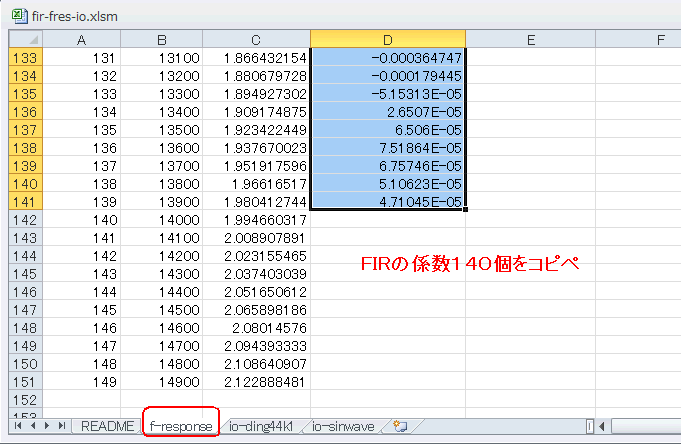Screen dimensions: 681x444
Task: Click cell containing 1.909174875
Action: (256, 112)
